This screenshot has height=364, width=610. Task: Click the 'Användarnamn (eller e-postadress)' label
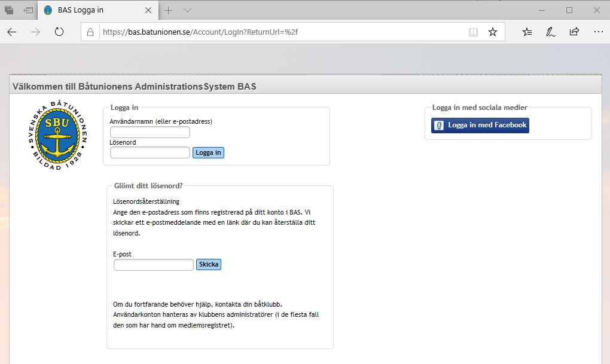pos(161,121)
